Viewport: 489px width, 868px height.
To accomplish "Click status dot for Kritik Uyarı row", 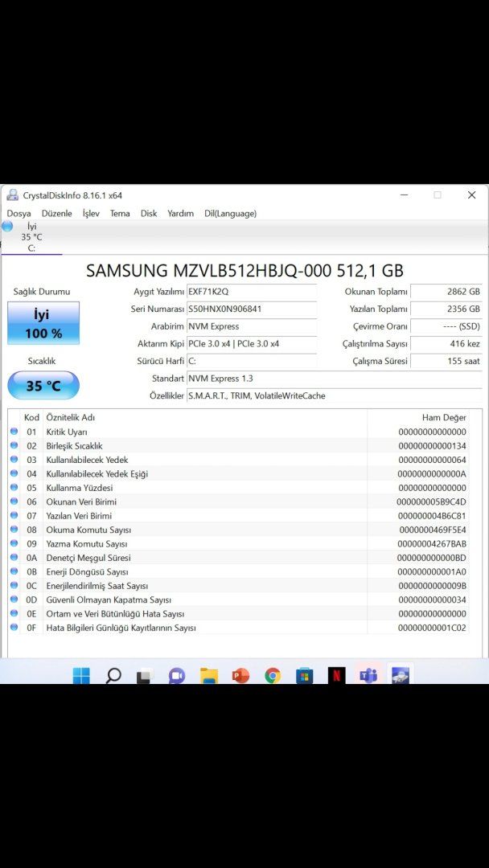I will [14, 432].
